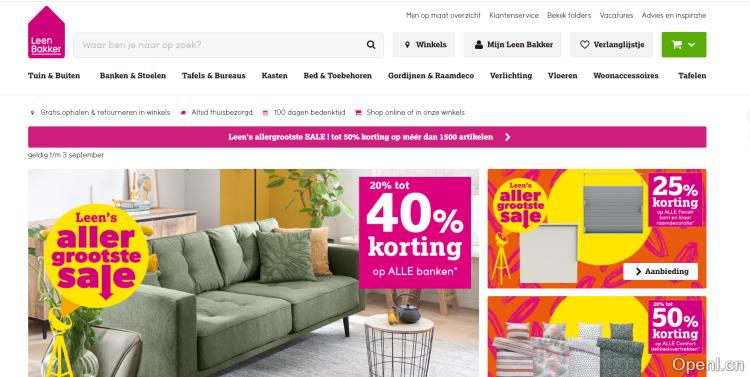Image resolution: width=750 pixels, height=377 pixels.
Task: Click the arrow on the pink SALE banner
Action: pos(507,137)
